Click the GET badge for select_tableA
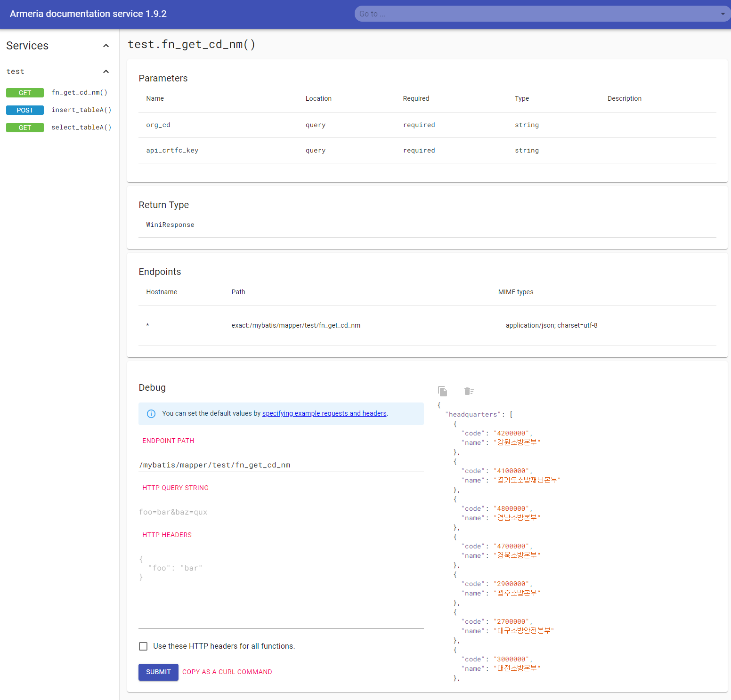The height and width of the screenshot is (700, 731). click(x=25, y=128)
